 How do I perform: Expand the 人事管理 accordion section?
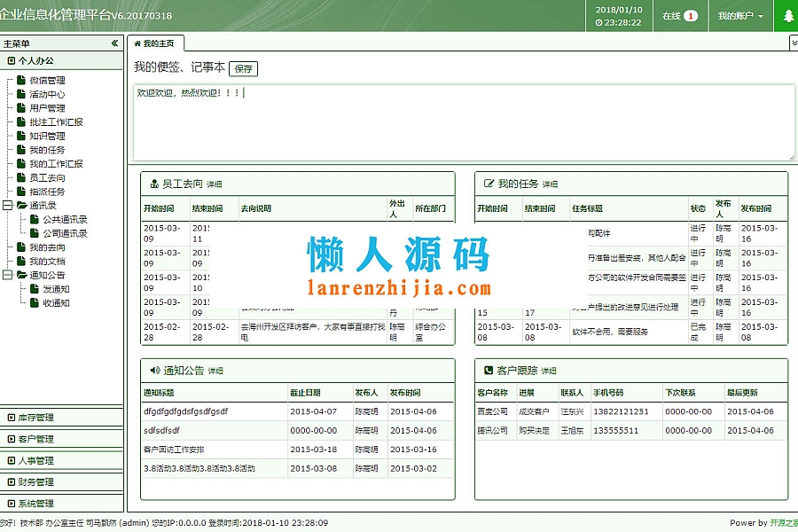click(x=61, y=460)
